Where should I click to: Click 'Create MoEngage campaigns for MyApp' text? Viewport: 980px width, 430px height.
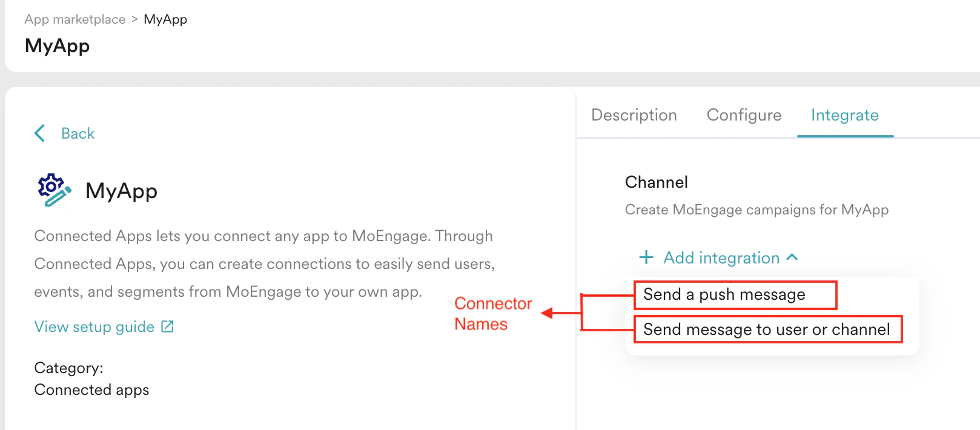point(757,210)
